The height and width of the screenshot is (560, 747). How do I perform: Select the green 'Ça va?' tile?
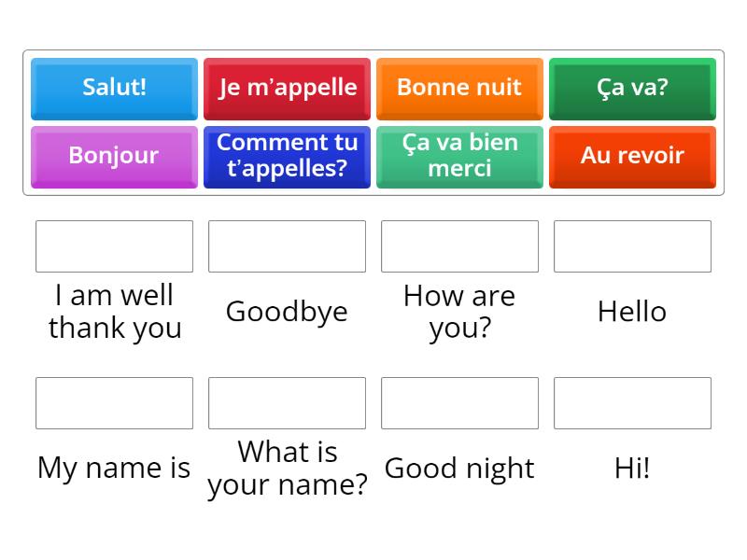pos(632,89)
